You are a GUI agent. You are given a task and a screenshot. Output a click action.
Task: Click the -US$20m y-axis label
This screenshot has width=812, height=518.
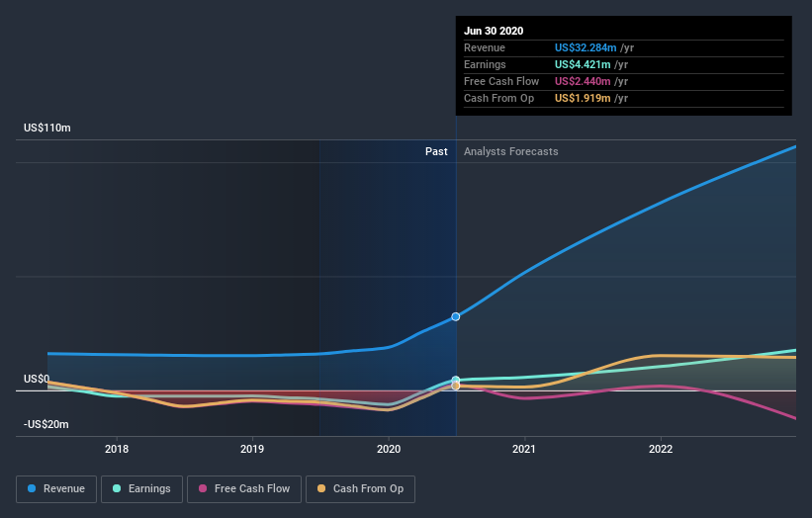[46, 424]
